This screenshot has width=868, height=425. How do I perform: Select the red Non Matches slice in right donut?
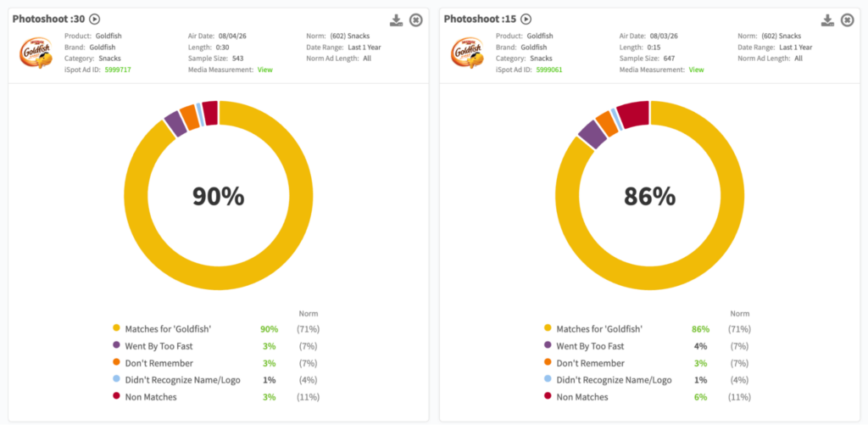634,114
